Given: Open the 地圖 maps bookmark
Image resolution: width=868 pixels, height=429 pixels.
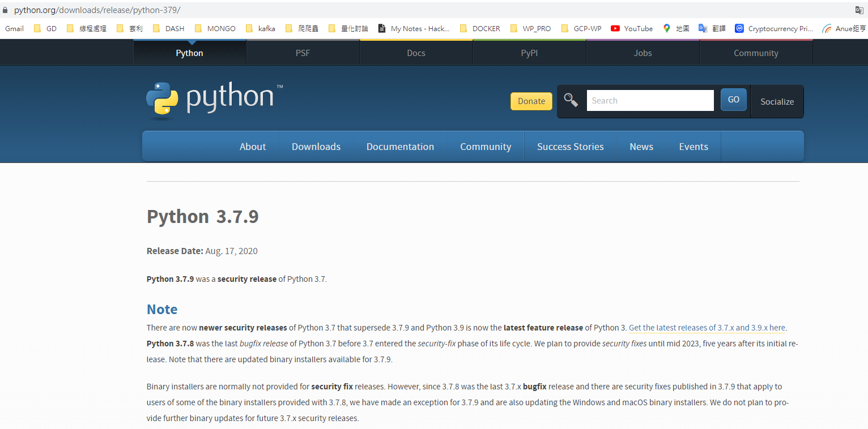Looking at the screenshot, I should point(676,28).
